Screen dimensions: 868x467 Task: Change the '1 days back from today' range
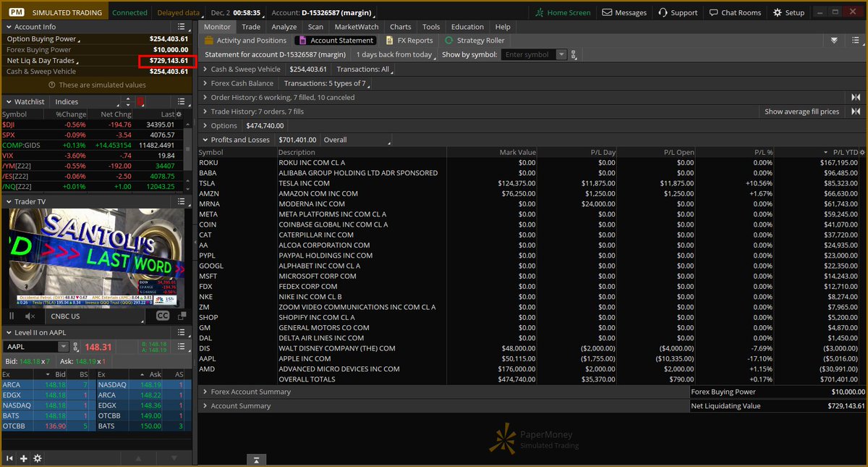[394, 55]
